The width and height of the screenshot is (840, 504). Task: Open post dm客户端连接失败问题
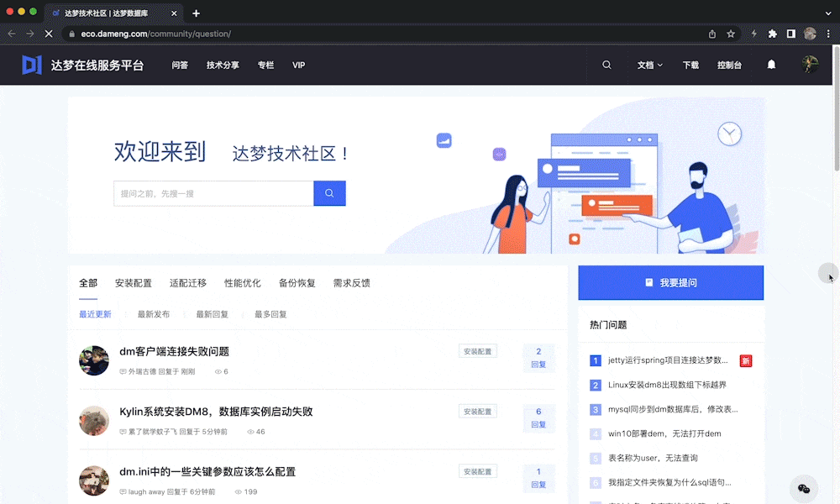point(174,351)
